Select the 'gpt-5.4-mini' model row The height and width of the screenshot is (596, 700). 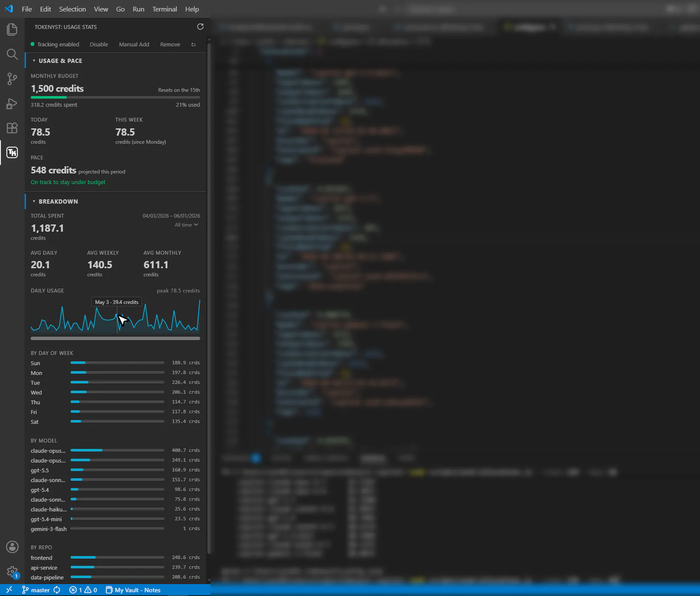pos(115,519)
